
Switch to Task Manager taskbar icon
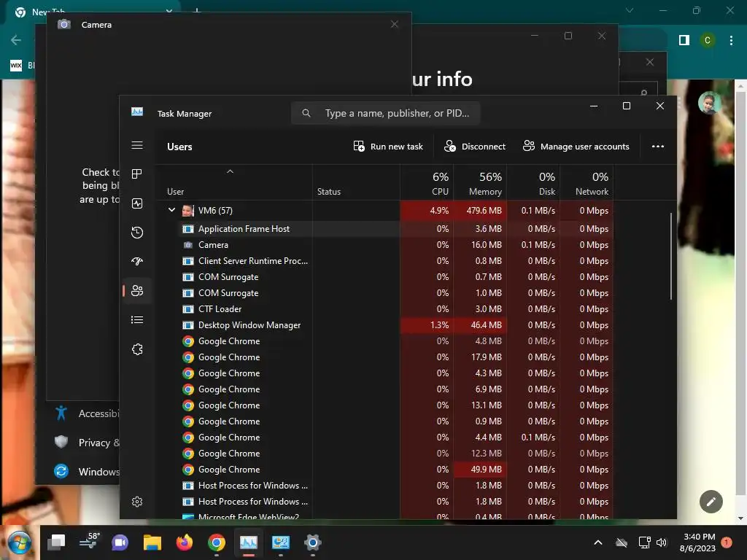pos(249,542)
